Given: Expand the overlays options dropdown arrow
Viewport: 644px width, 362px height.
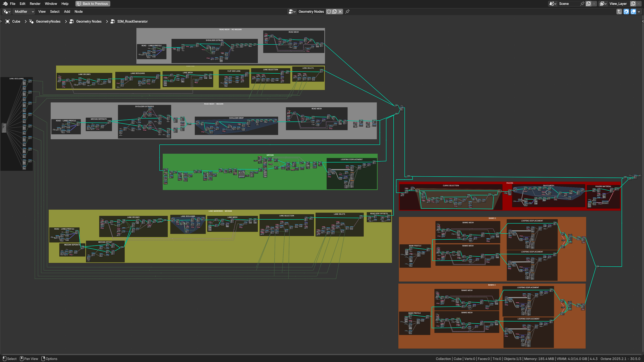Looking at the screenshot, I should tap(639, 12).
